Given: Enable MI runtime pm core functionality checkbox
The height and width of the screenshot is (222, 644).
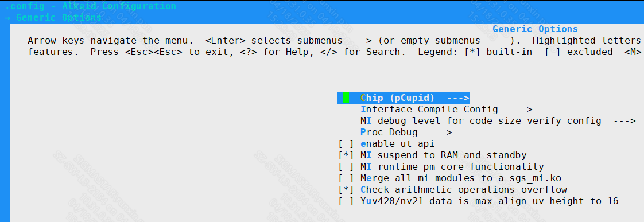Looking at the screenshot, I should click(346, 167).
